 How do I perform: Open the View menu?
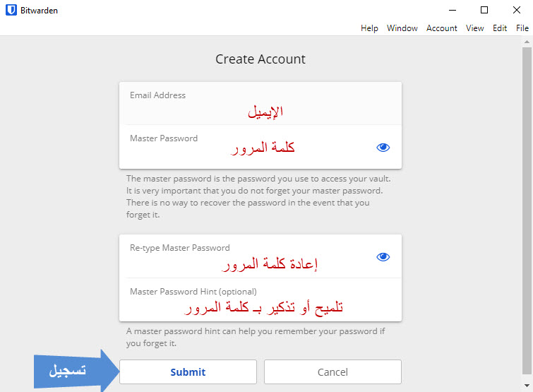pos(475,28)
